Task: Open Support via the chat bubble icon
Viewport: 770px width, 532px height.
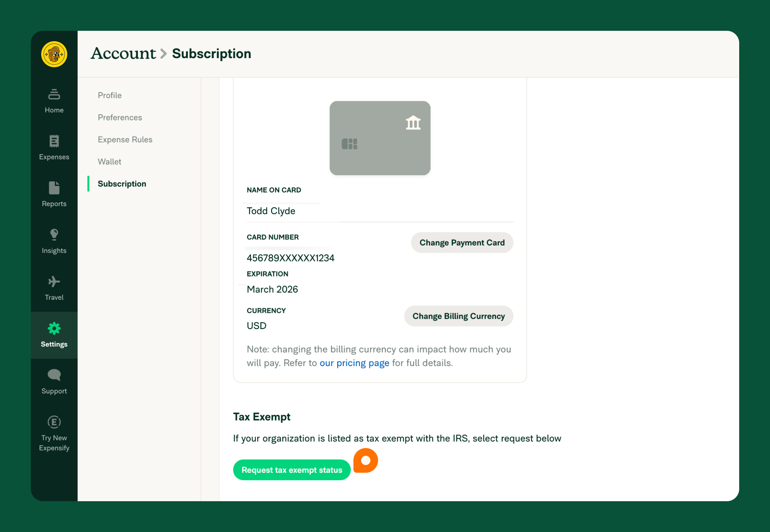Action: (x=54, y=381)
